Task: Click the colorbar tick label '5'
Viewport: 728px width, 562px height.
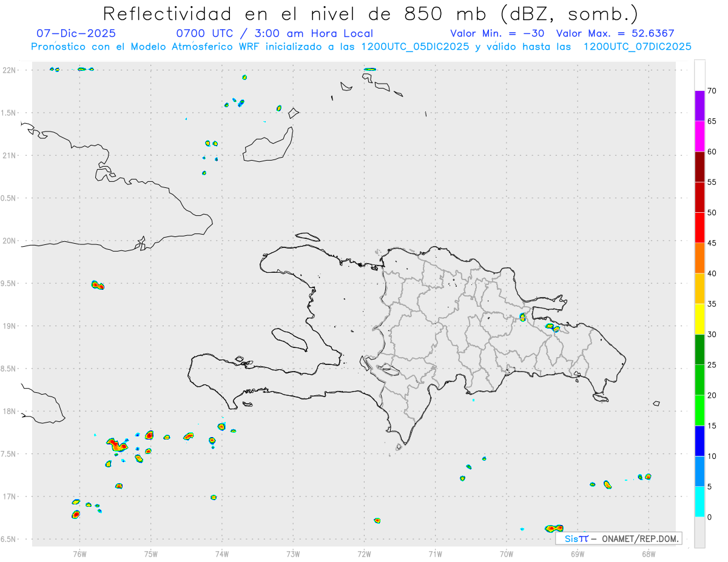Action: click(x=710, y=487)
